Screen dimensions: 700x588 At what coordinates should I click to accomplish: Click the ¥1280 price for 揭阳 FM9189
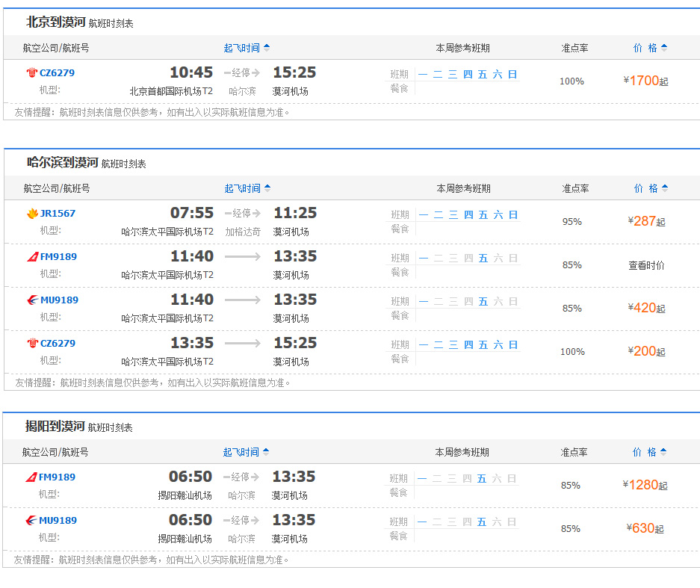pos(644,485)
